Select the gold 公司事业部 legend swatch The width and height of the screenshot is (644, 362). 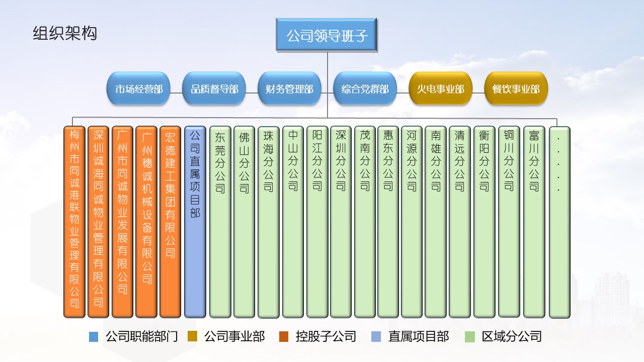[x=192, y=337]
